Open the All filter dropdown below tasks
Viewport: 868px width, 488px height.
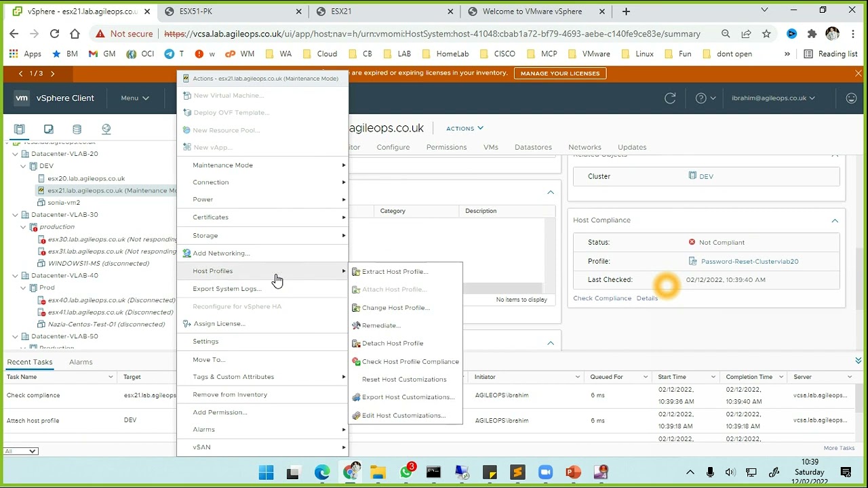(x=20, y=451)
